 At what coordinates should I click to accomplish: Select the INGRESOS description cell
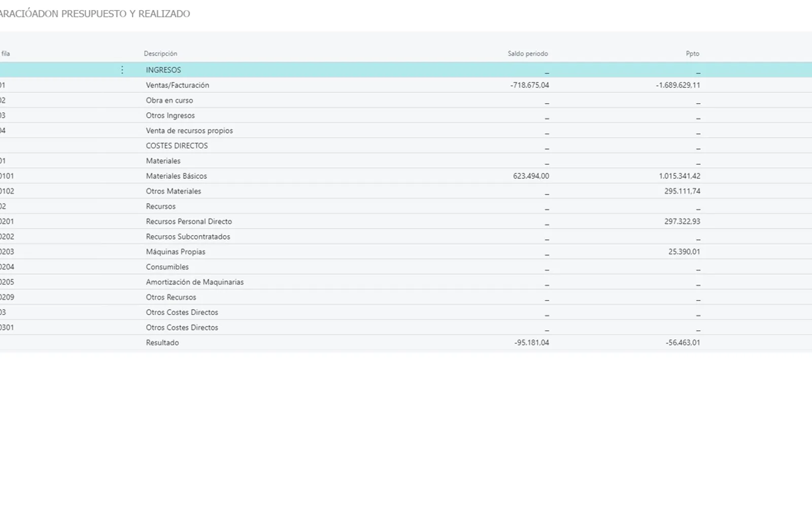[163, 70]
